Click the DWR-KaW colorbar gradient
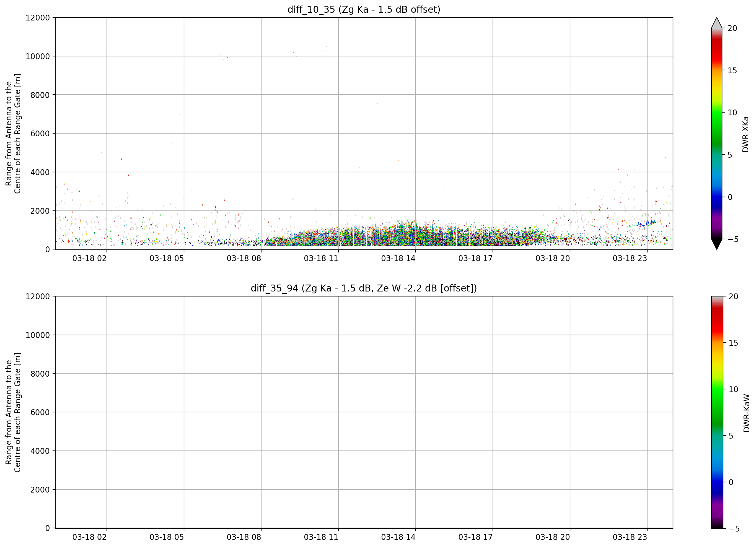Image resolution: width=756 pixels, height=547 pixels. 717,412
